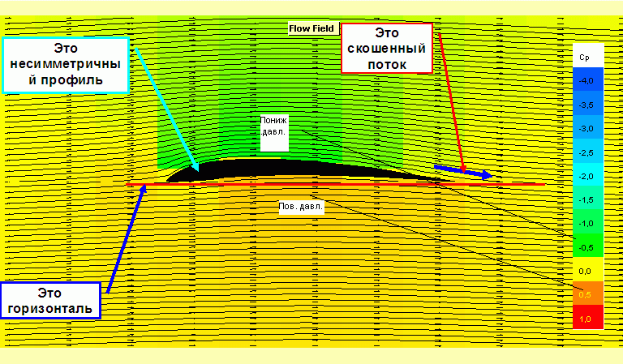The image size is (623, 364).
Task: Pick the 1,0 red legend swatch
Action: tap(584, 319)
